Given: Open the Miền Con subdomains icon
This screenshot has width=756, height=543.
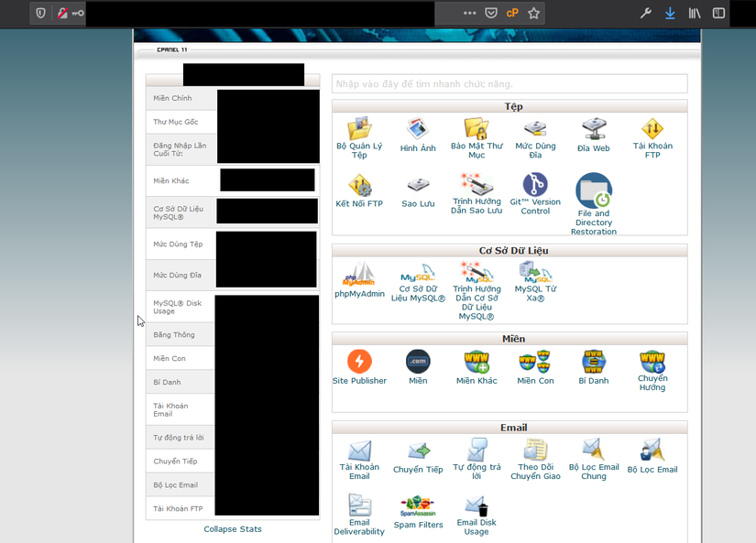Looking at the screenshot, I should [535, 362].
